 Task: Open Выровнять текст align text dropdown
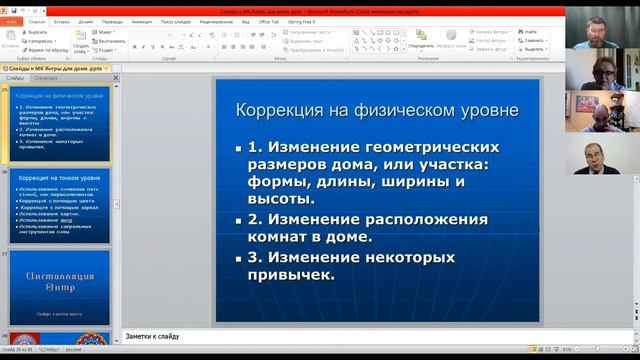click(x=305, y=41)
